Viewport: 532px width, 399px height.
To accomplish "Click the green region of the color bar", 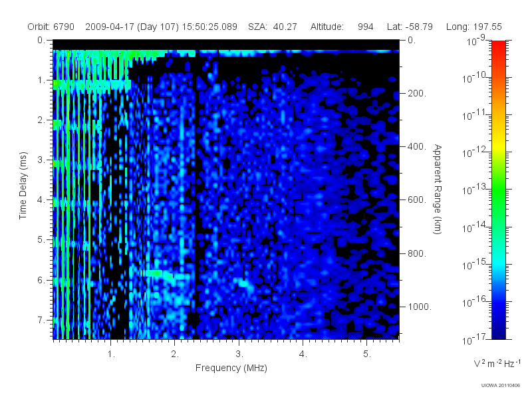I will (498, 194).
